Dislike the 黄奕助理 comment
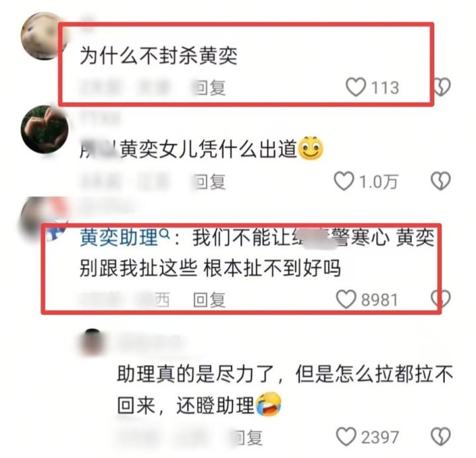Screen dimensions: 476x458 [x=440, y=299]
